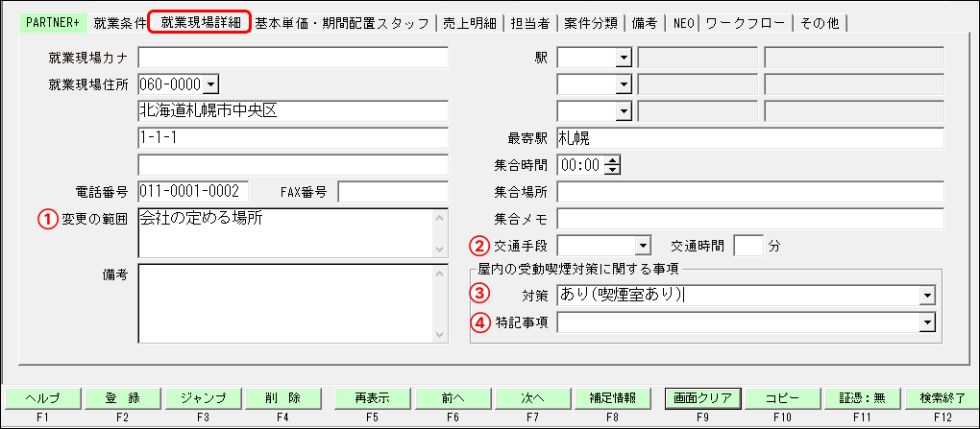Open the 対策 dropdown showing あり(喫煙室あり)
Screen dimensions: 980x429
click(929, 296)
